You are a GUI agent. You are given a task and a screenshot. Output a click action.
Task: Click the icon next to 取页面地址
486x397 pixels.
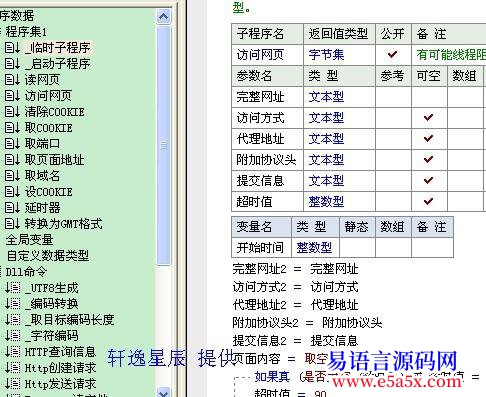(12, 160)
